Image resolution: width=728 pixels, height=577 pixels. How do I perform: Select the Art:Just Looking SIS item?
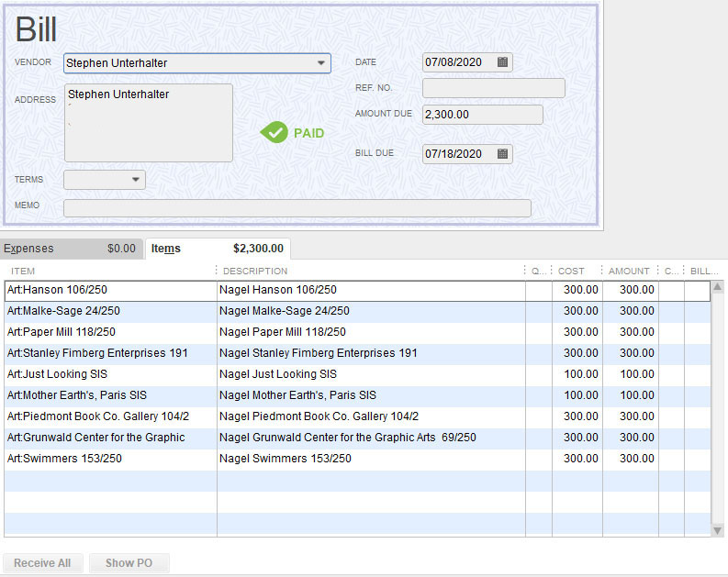click(109, 374)
